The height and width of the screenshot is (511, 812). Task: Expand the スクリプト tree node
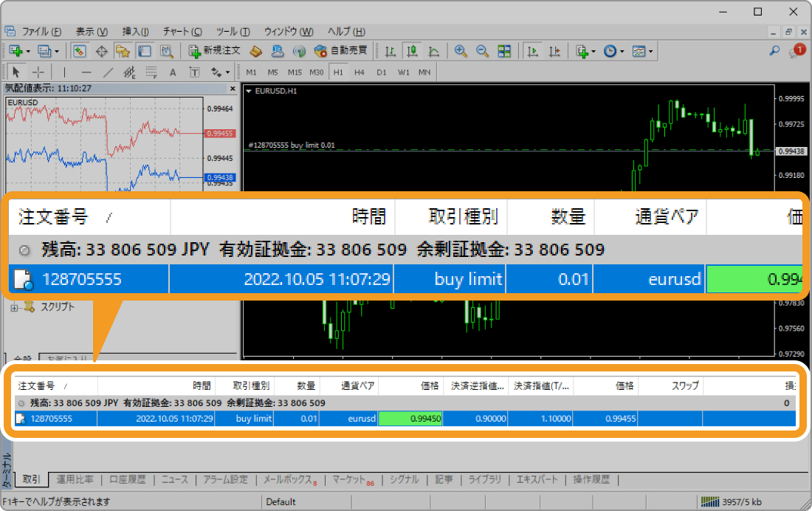click(x=15, y=307)
